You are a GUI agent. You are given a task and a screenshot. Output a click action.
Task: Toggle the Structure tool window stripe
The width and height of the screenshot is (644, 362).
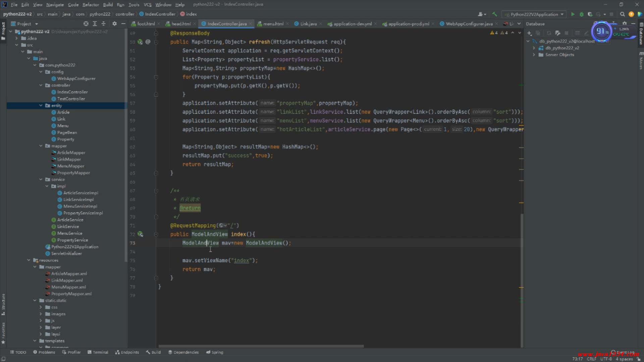click(x=3, y=304)
